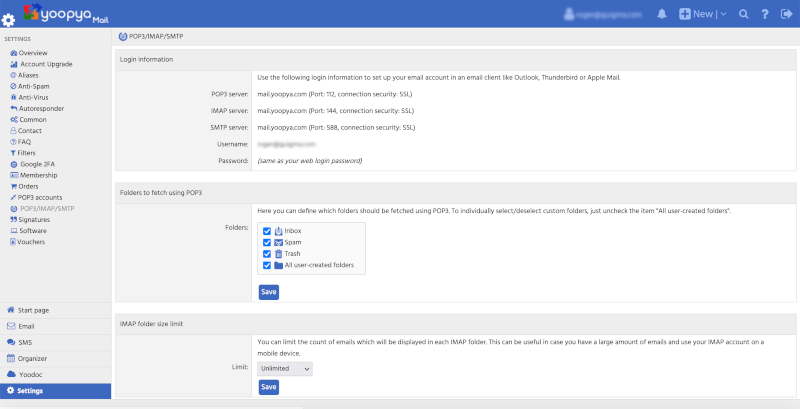
Task: Select Google 2FA in settings list
Action: tap(40, 163)
